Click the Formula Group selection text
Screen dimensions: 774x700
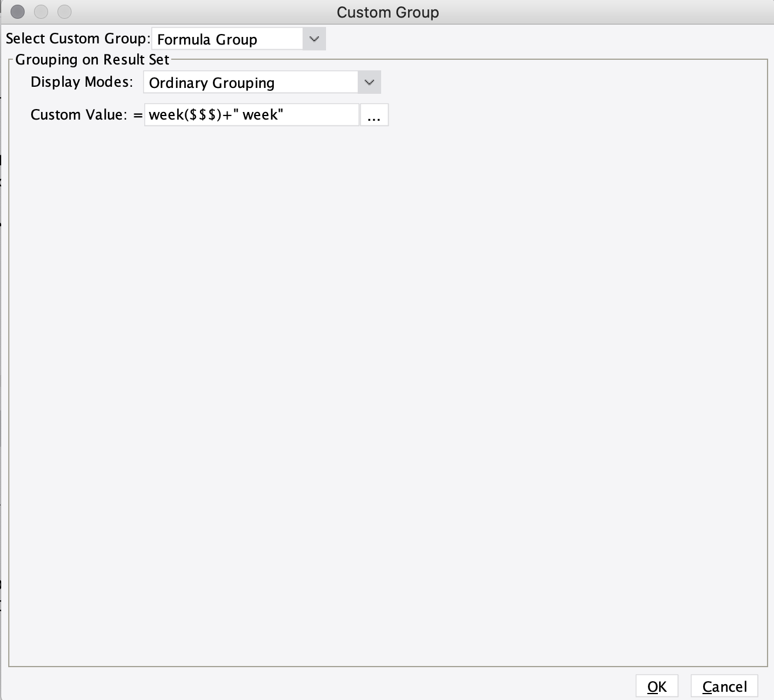(207, 39)
